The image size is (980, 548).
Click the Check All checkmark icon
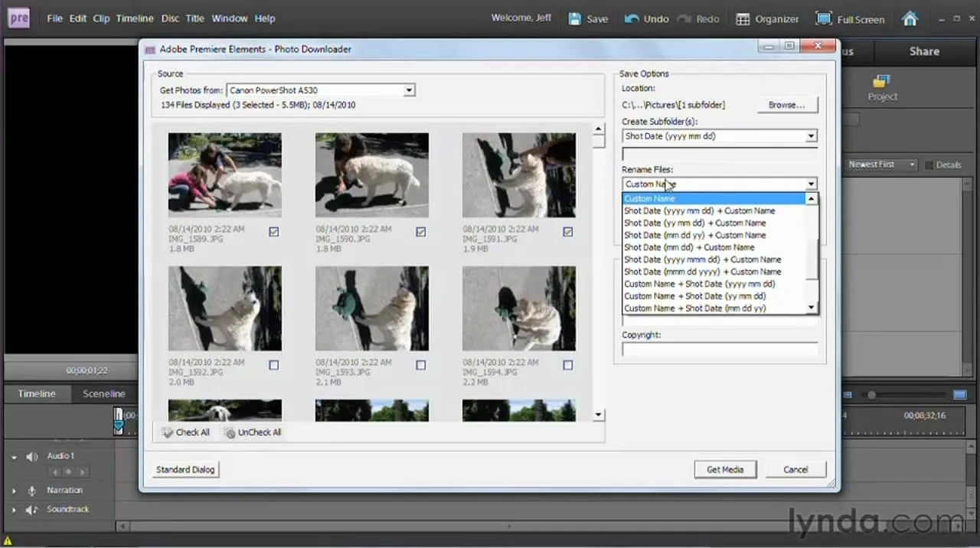tap(168, 432)
